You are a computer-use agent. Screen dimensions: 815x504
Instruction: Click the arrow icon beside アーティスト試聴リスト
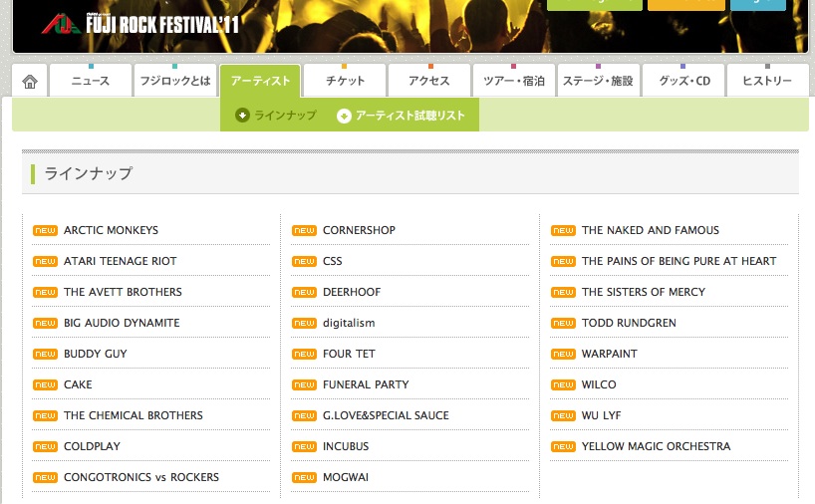click(344, 116)
